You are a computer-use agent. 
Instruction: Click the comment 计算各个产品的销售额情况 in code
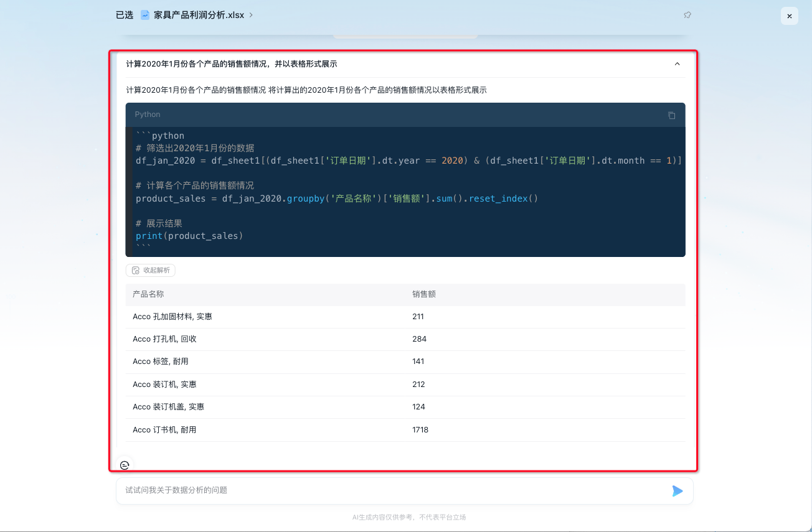click(195, 185)
